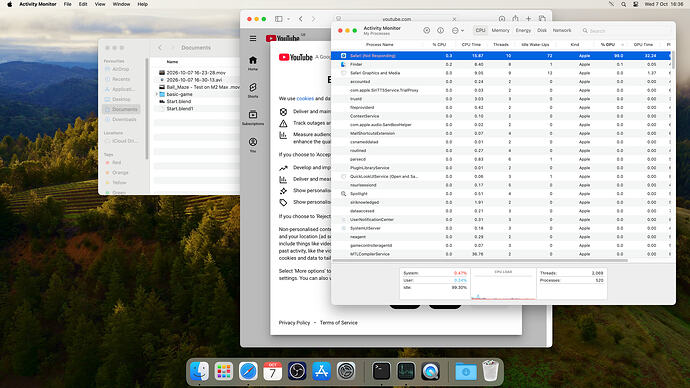Toggle Safari sidebar button
Screen dimensions: 690x388
pyautogui.click(x=279, y=19)
